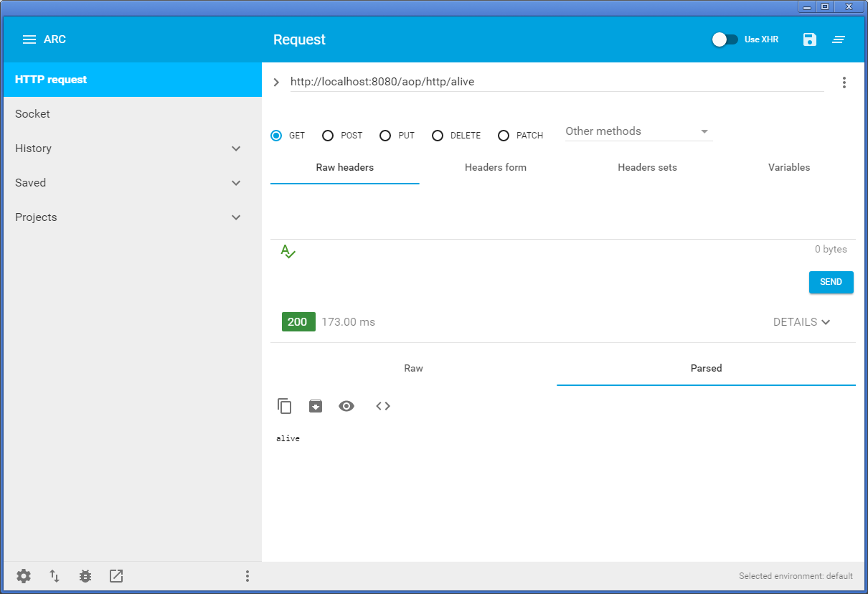The width and height of the screenshot is (868, 594).
Task: Click the save response to file icon
Action: click(316, 406)
